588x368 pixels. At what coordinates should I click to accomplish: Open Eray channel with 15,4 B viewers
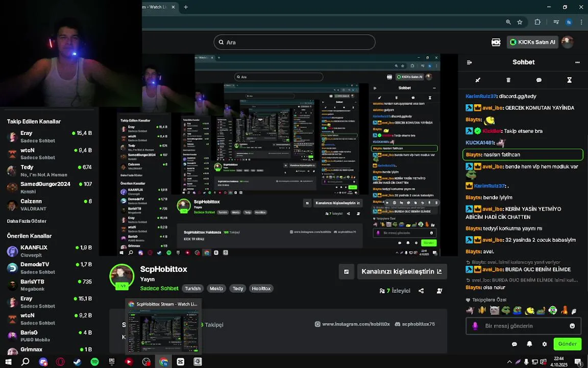coord(50,136)
